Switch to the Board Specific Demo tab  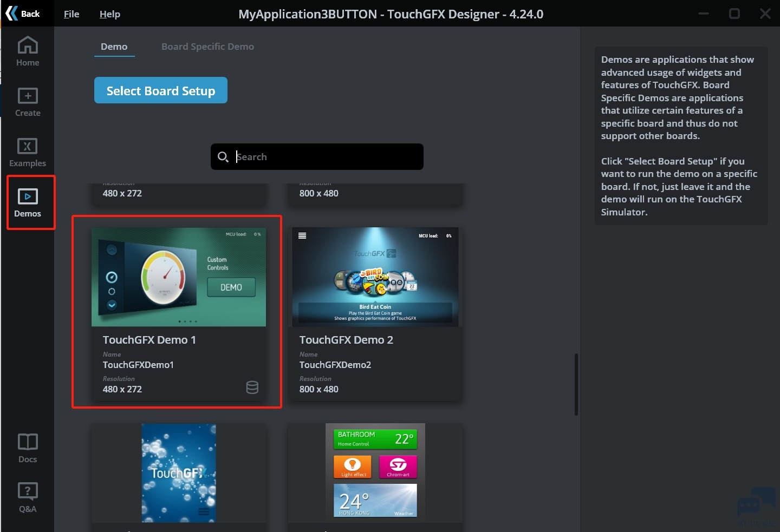pos(207,47)
